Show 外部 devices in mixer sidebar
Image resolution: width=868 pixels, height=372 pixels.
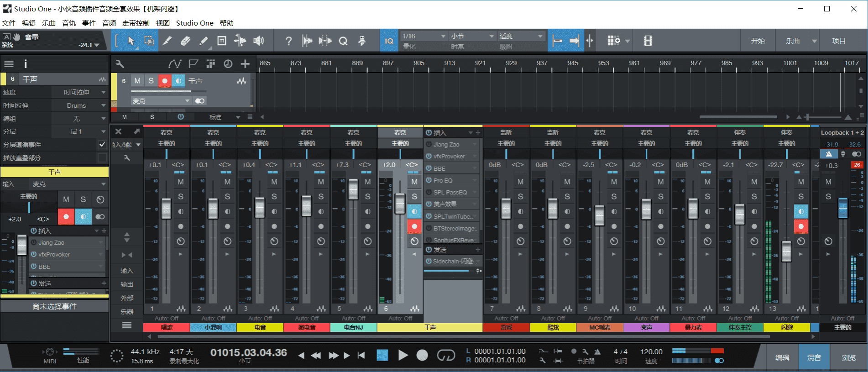click(127, 298)
